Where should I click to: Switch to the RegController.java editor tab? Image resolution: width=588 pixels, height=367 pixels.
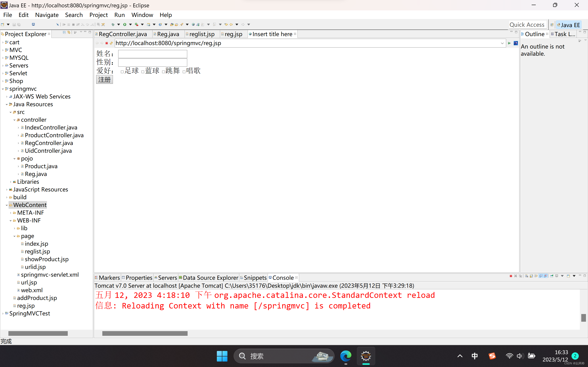tap(123, 34)
